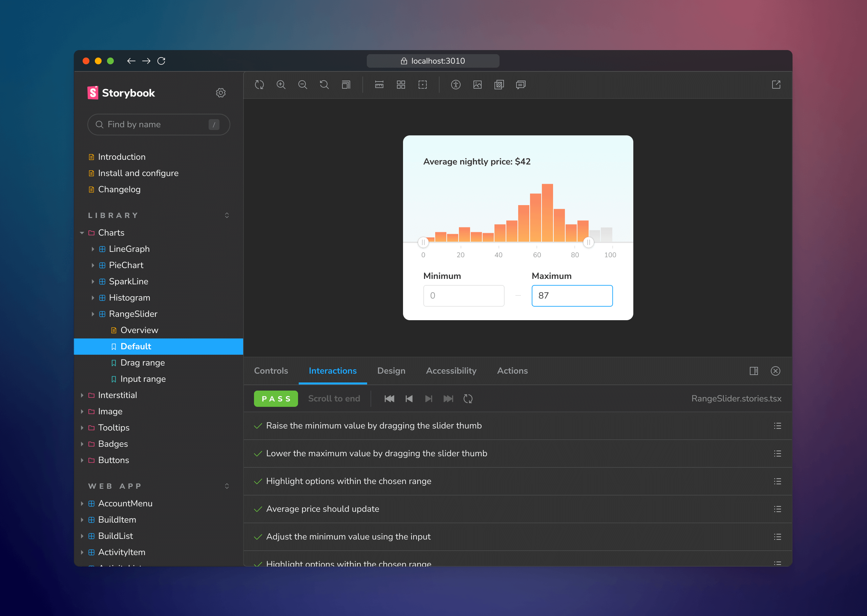Collapse the Charts folder
This screenshot has width=867, height=616.
82,233
